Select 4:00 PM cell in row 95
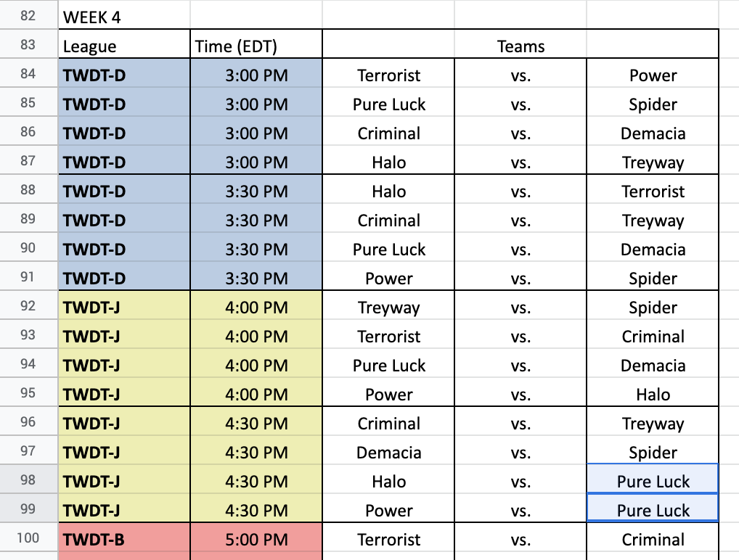The width and height of the screenshot is (739, 560). point(256,393)
